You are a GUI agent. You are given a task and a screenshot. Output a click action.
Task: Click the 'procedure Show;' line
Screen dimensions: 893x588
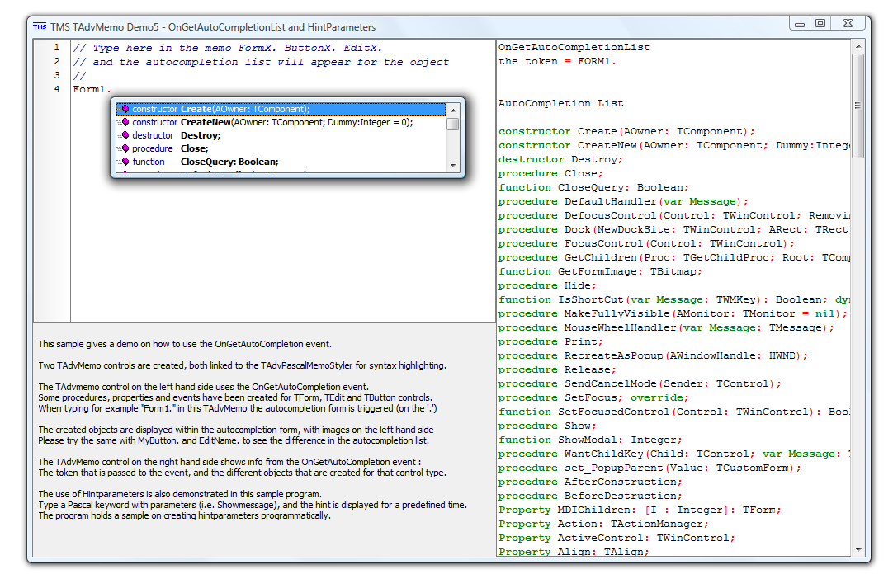coord(547,426)
